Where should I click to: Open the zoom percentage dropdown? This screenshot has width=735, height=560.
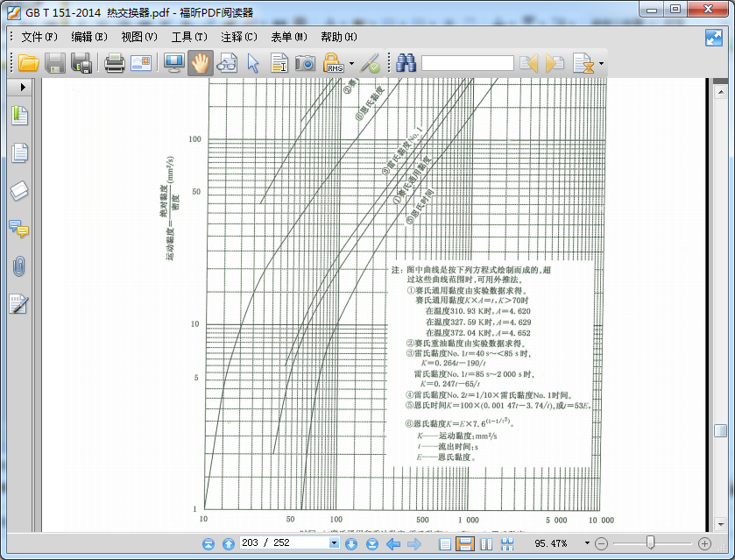(x=587, y=543)
